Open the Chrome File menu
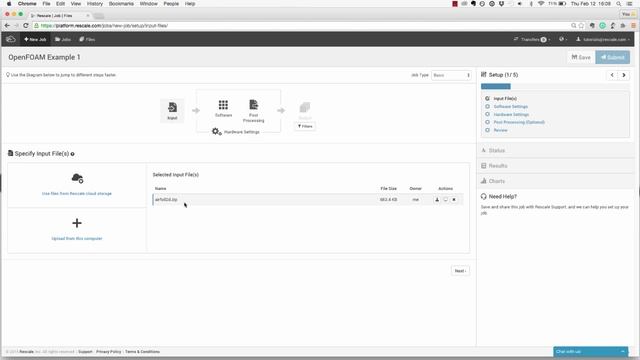Screen dimensions: 640x360 coord(47,4)
